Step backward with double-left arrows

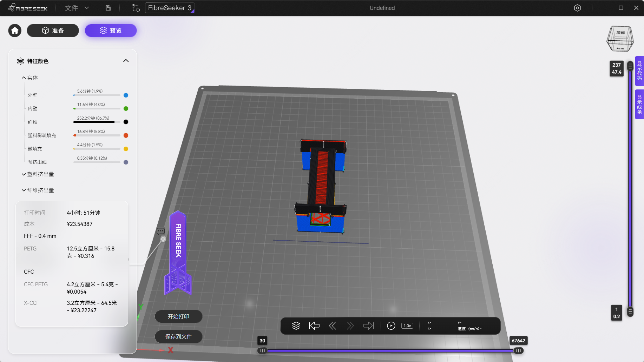[x=332, y=326]
